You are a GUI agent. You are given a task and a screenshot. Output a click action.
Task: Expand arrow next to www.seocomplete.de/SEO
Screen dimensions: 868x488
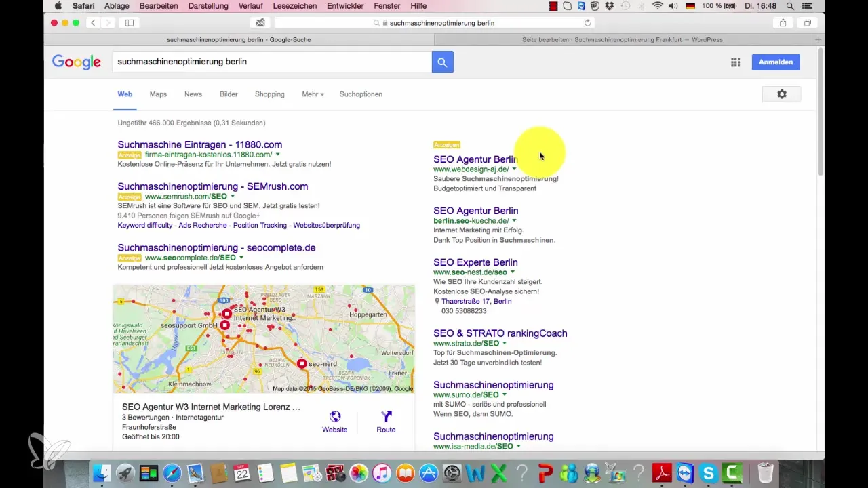[241, 258]
